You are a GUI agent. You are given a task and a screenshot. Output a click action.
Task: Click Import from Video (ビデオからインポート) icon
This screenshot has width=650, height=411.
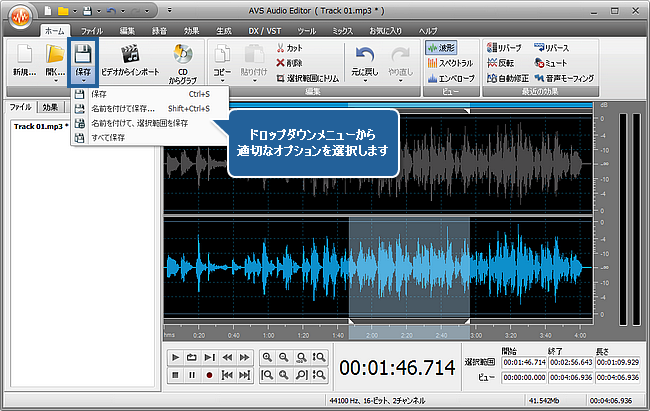(x=130, y=55)
